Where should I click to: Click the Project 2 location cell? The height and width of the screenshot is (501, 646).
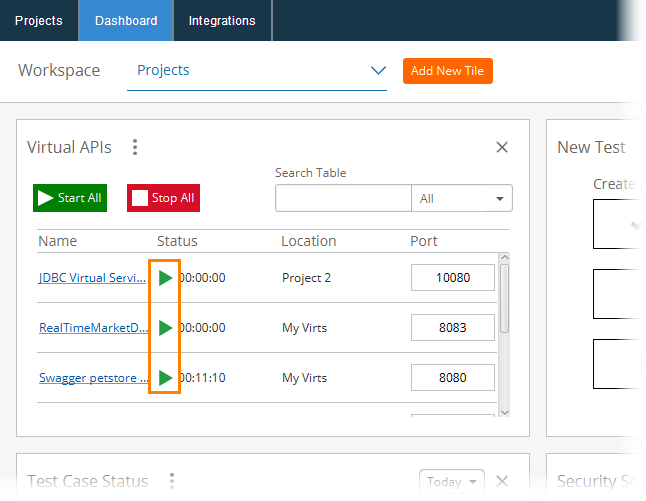(x=307, y=278)
